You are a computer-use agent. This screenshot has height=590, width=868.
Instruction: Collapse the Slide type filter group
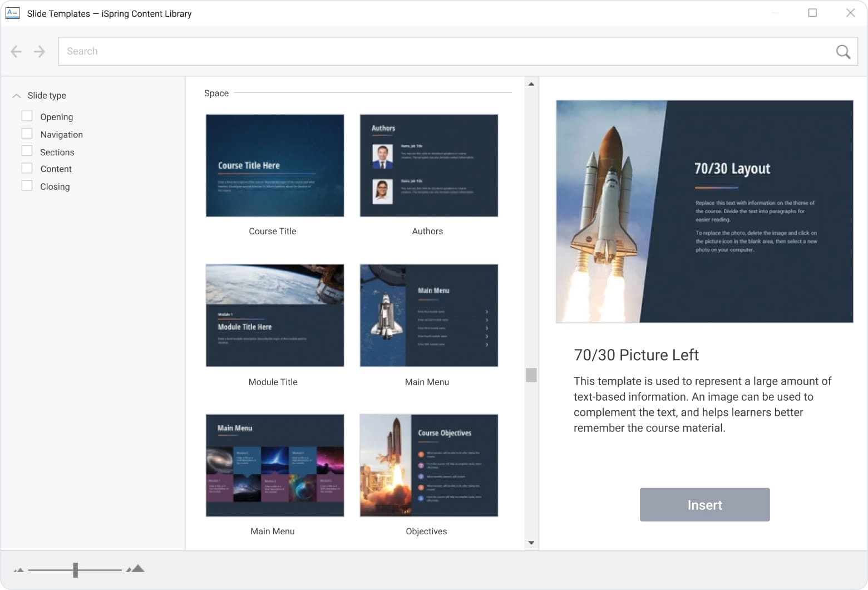pyautogui.click(x=17, y=96)
